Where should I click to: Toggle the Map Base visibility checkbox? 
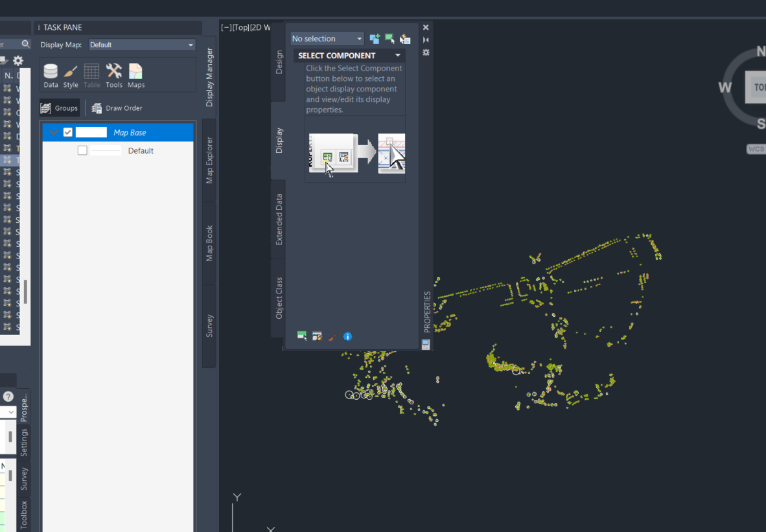68,132
